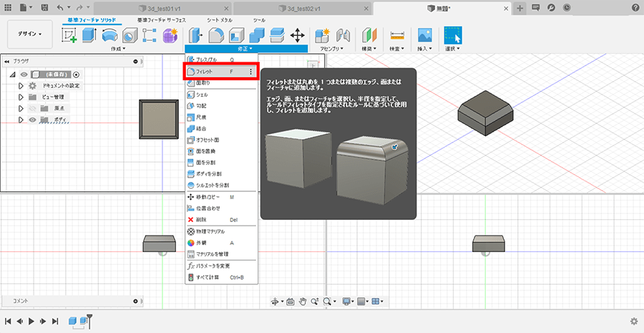
Task: Open the 作成 panel dropdown
Action: (117, 49)
